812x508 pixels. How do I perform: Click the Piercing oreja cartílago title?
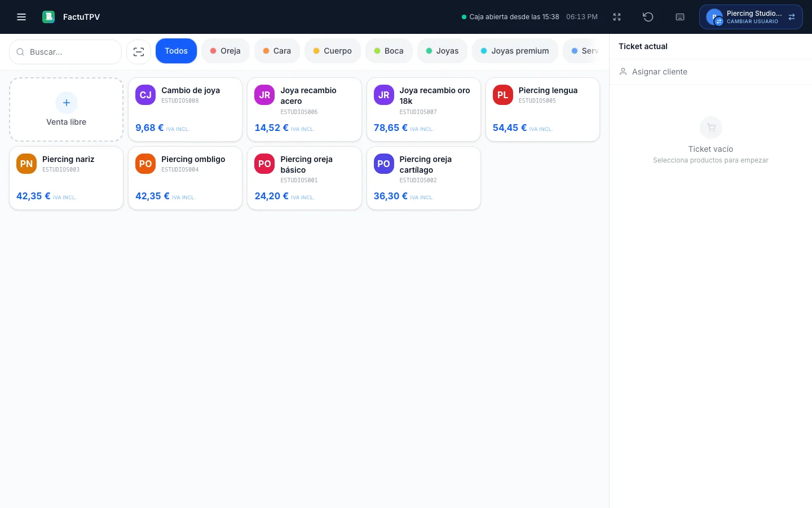(x=426, y=164)
